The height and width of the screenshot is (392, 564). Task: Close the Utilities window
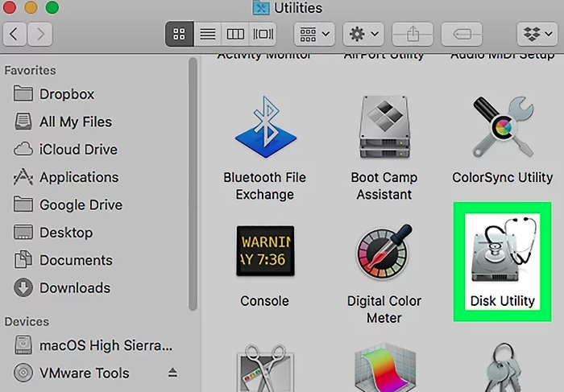pyautogui.click(x=10, y=7)
